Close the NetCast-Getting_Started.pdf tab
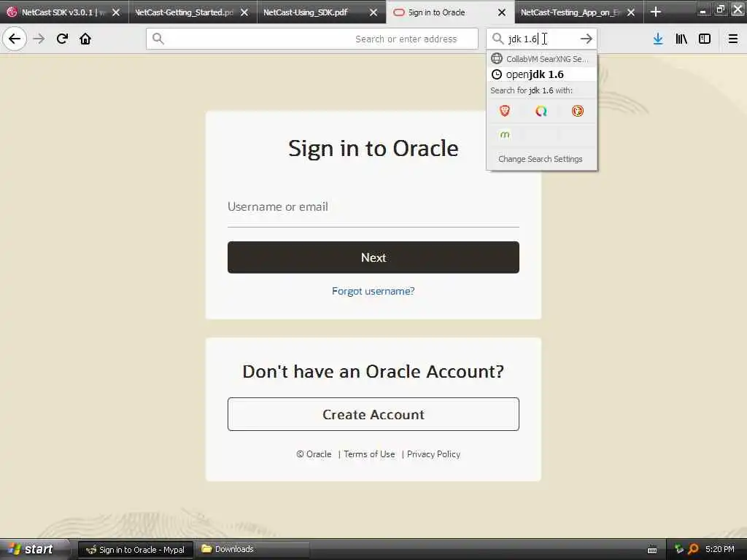 244,12
